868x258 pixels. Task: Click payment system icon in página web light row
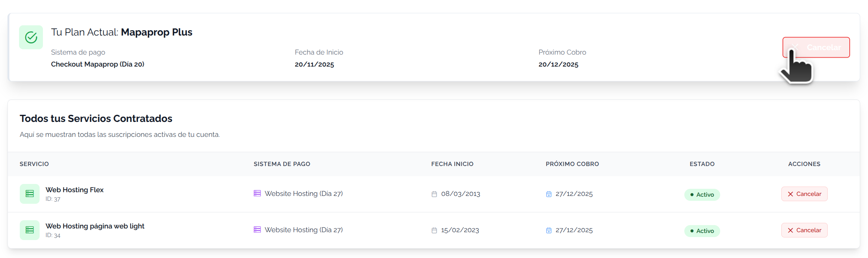point(257,230)
